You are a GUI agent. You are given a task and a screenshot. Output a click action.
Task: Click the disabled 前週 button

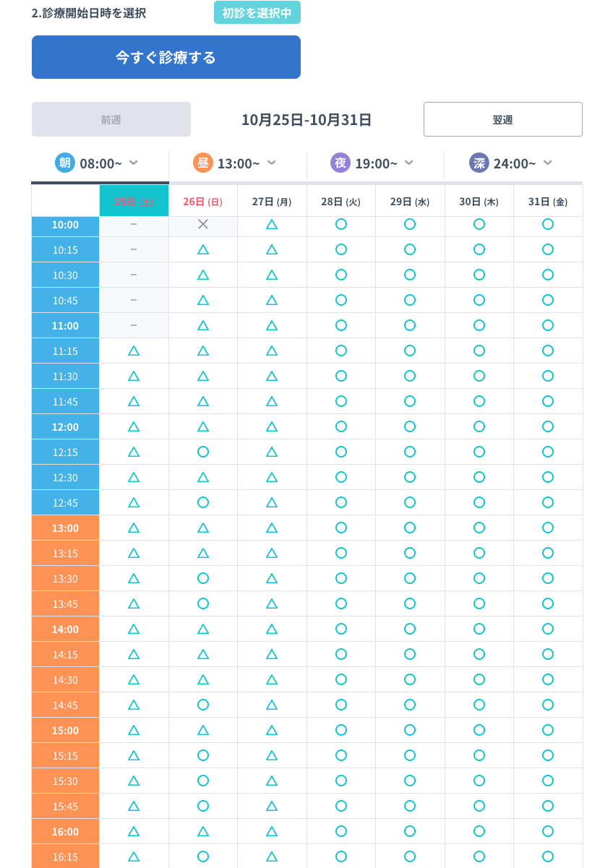[111, 119]
